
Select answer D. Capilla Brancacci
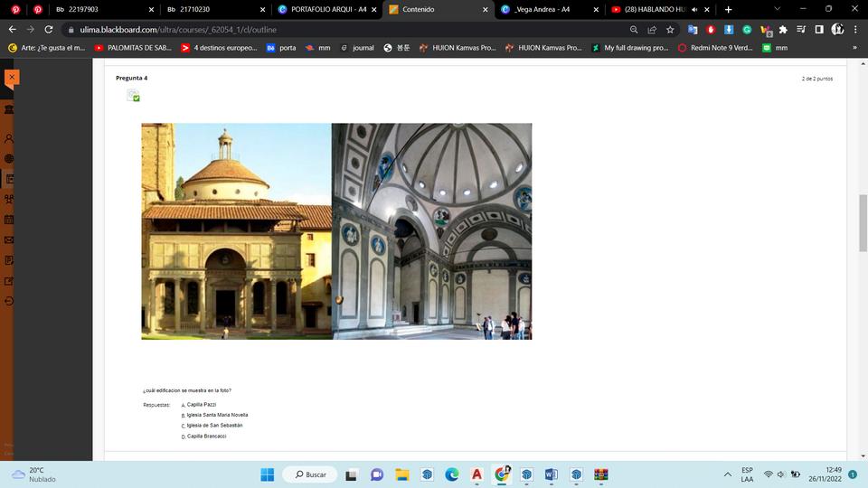coord(206,436)
